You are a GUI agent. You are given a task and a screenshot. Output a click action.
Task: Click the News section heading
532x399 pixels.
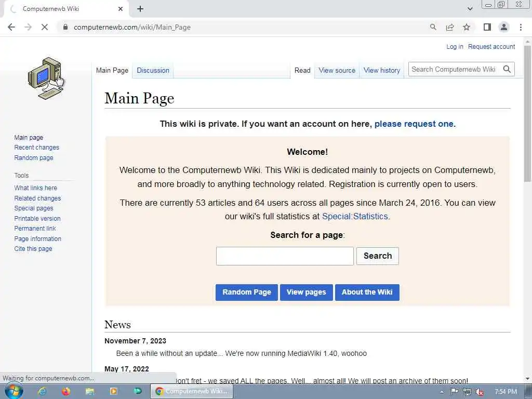point(117,324)
